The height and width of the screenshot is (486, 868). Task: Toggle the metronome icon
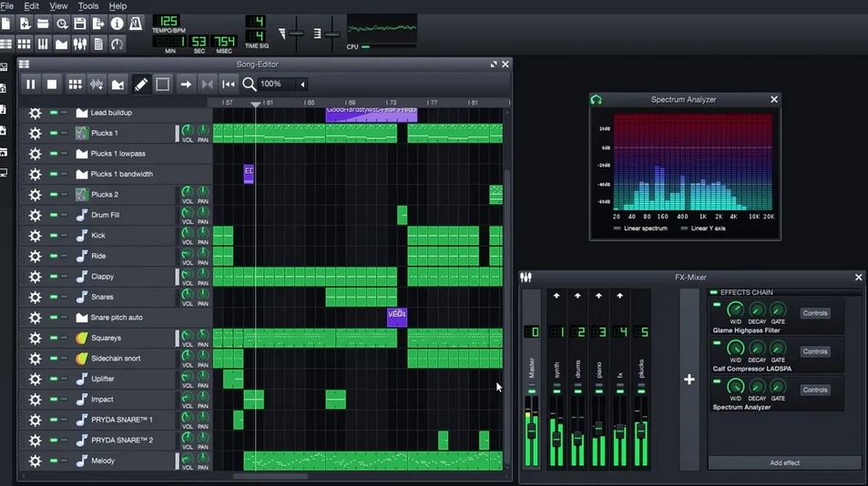click(135, 24)
